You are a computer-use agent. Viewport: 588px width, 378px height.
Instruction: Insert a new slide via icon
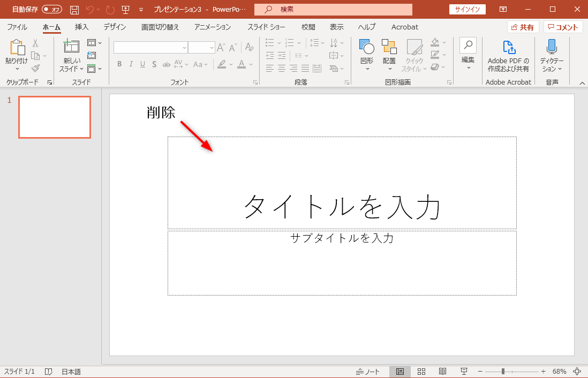(71, 47)
